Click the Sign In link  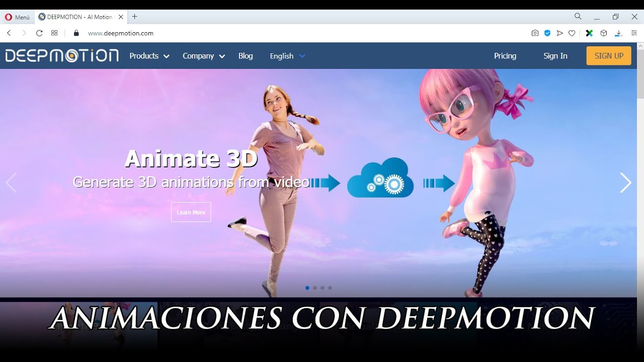(x=555, y=56)
